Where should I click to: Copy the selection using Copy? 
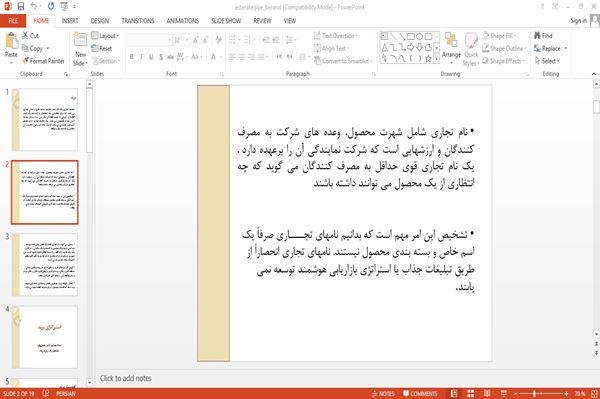(33, 49)
